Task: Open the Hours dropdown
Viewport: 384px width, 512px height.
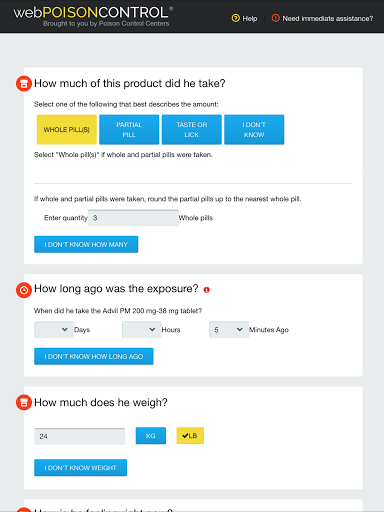Action: [142, 330]
